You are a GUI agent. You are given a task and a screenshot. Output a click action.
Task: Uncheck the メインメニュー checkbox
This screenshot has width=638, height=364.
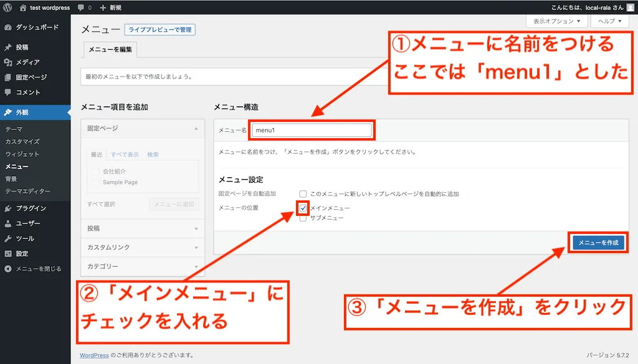pos(303,207)
